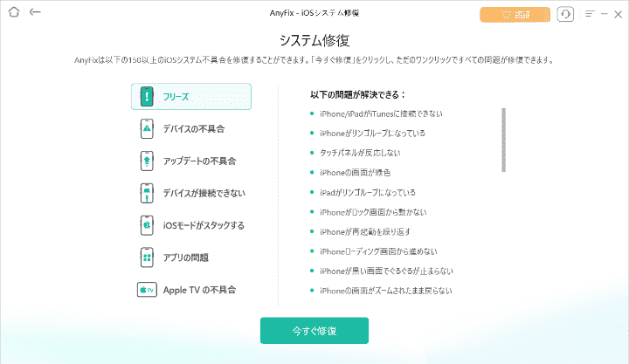Click the Apple TV icon
The width and height of the screenshot is (629, 364).
(147, 290)
